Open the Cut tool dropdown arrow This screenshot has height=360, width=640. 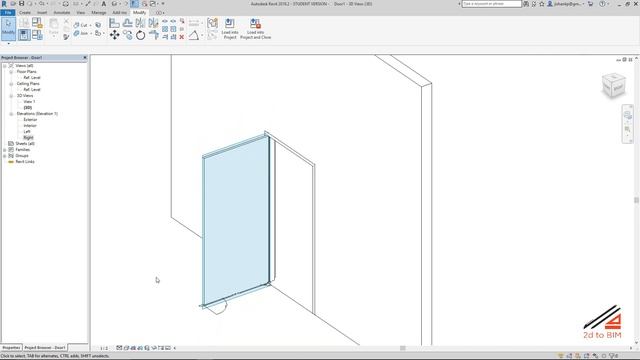tap(90, 25)
